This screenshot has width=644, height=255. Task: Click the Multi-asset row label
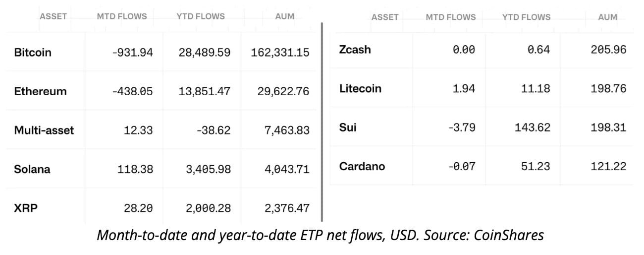44,130
